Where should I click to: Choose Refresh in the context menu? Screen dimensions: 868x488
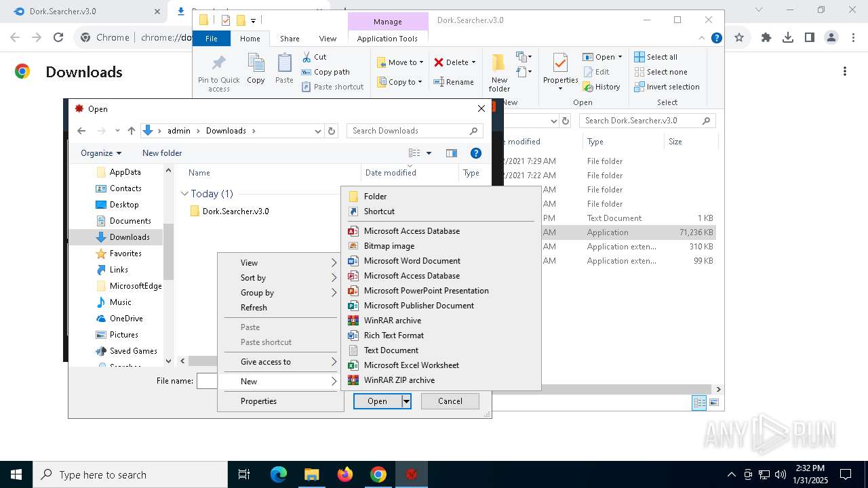tap(279, 308)
